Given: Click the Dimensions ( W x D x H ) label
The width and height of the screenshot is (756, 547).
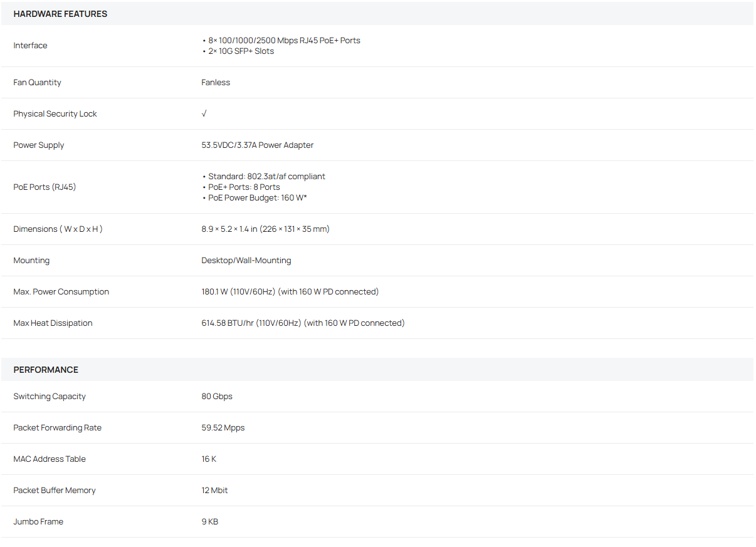Looking at the screenshot, I should [58, 229].
